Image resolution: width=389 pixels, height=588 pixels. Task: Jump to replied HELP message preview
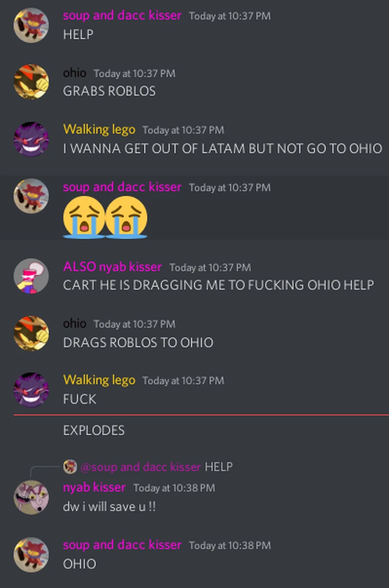pyautogui.click(x=219, y=467)
